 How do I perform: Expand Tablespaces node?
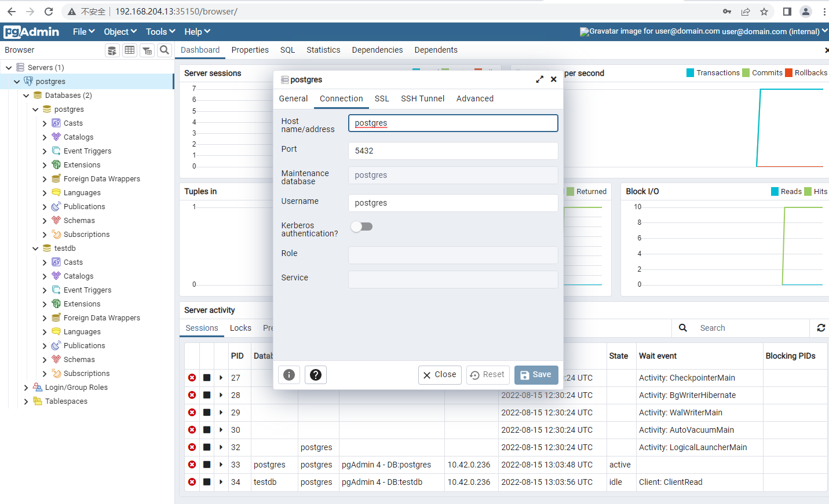click(x=26, y=401)
